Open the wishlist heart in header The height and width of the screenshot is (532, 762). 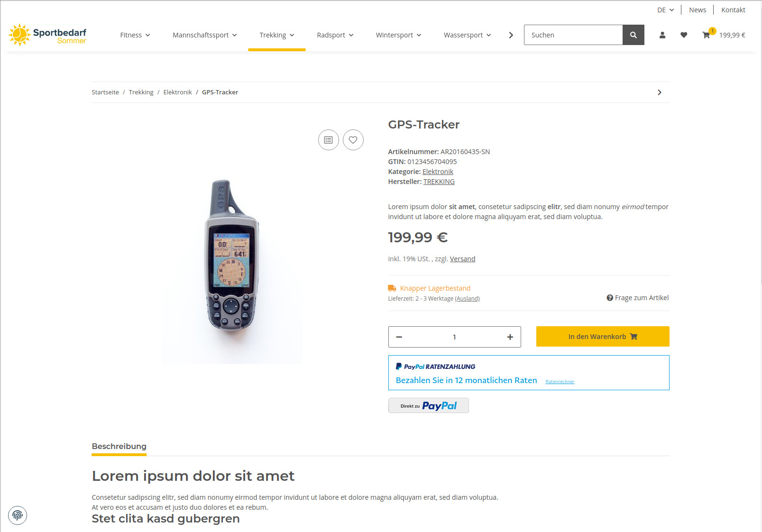coord(684,35)
